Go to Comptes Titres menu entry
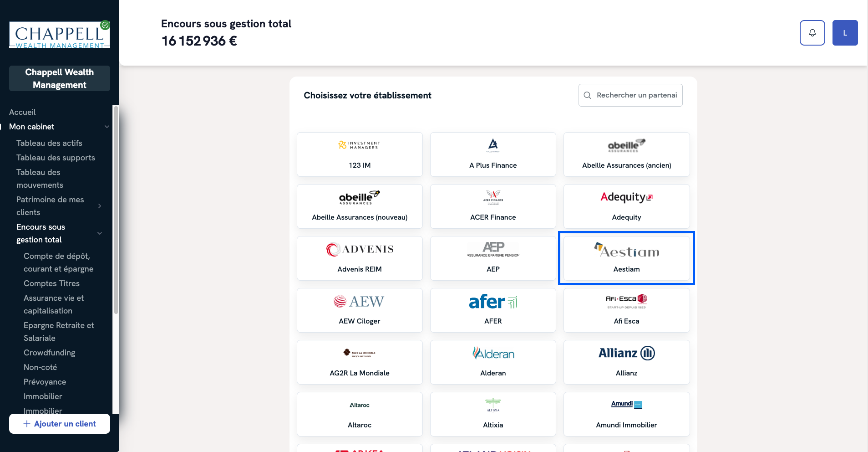 point(51,283)
